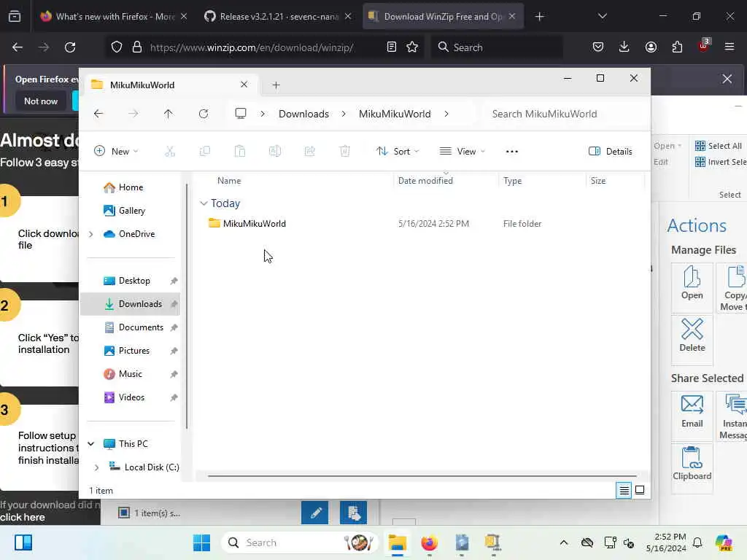Refresh the MikuMikuWorld folder view
Screen dimensions: 747x560
click(x=204, y=114)
